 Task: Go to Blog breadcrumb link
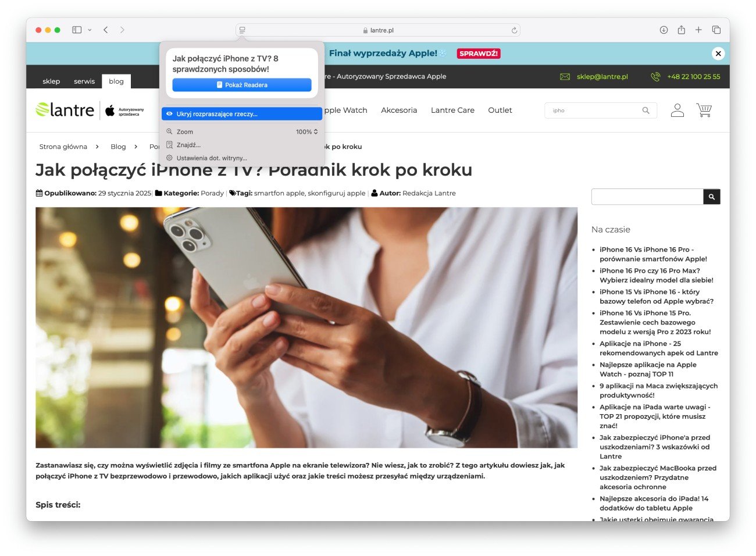[118, 147]
